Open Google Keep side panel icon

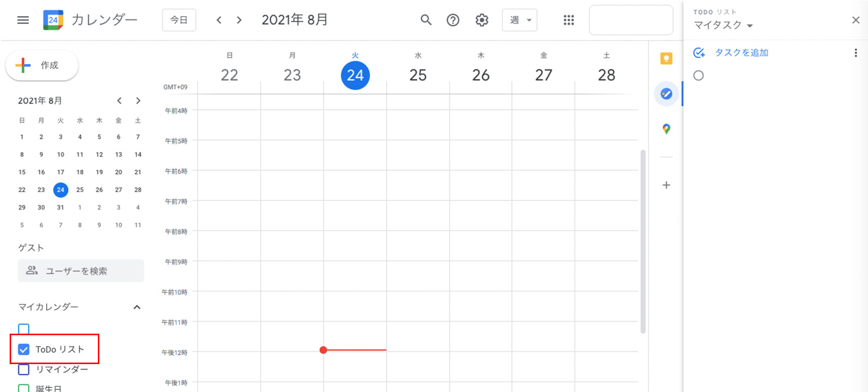(x=666, y=59)
